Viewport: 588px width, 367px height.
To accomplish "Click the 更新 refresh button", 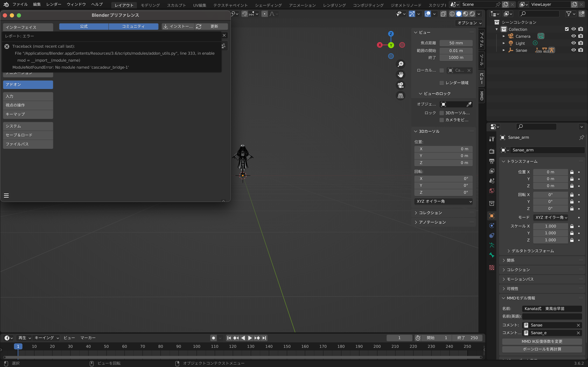I will pyautogui.click(x=211, y=26).
